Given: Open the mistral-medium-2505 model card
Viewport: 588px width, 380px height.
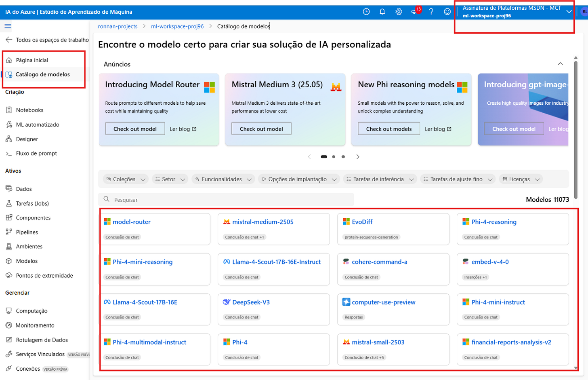Looking at the screenshot, I should [273, 229].
